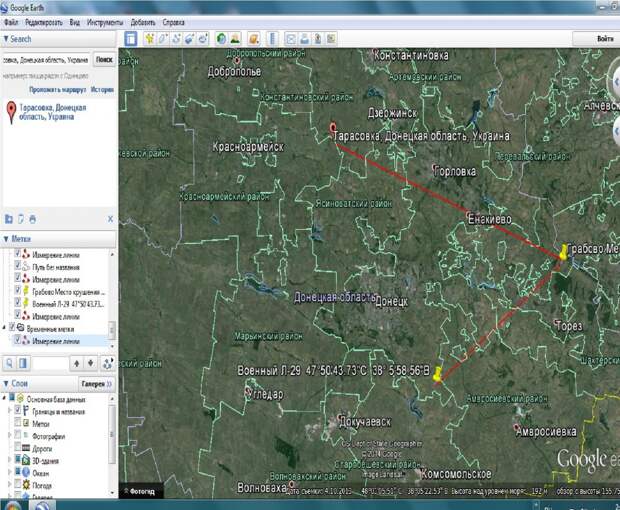The image size is (620, 510).
Task: Collapse the Search panel header
Action: click(59, 39)
